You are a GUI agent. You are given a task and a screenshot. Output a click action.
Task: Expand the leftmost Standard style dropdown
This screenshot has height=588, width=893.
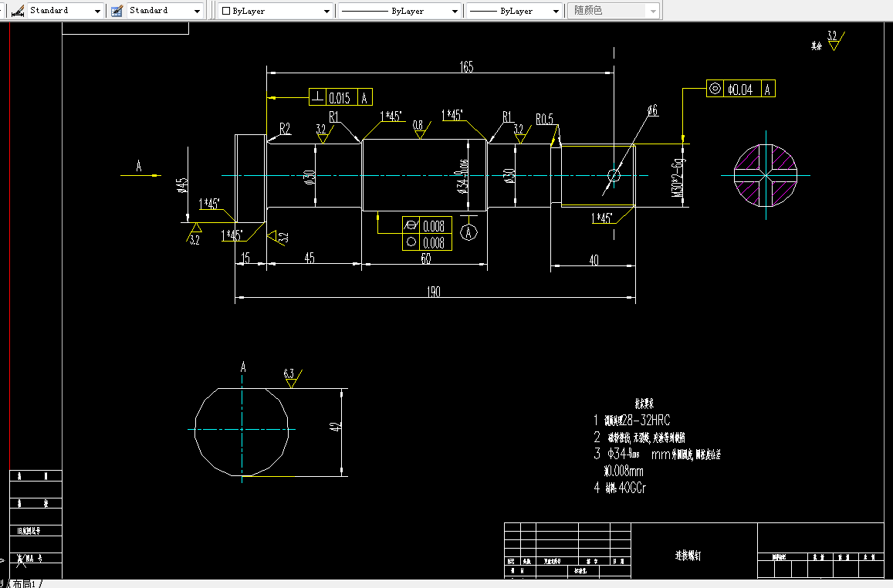97,11
